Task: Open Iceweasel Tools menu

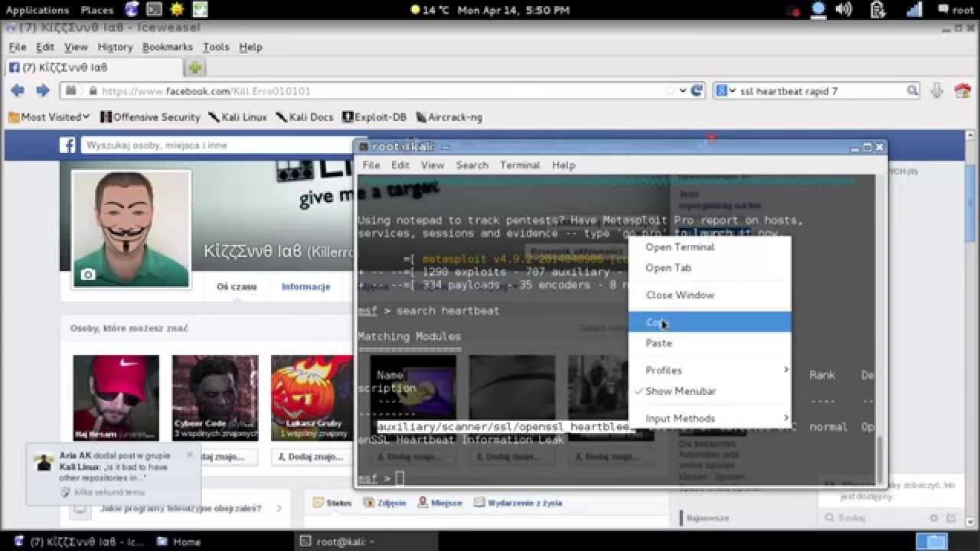Action: pyautogui.click(x=216, y=47)
